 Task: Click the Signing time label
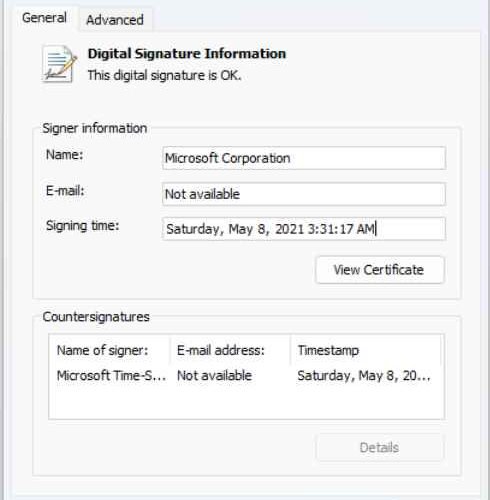[x=82, y=226]
